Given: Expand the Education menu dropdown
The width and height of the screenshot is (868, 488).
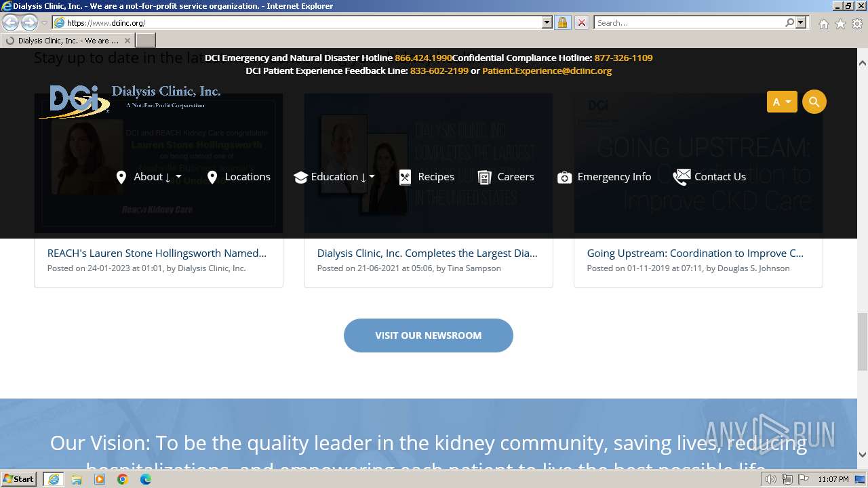Looking at the screenshot, I should point(372,177).
